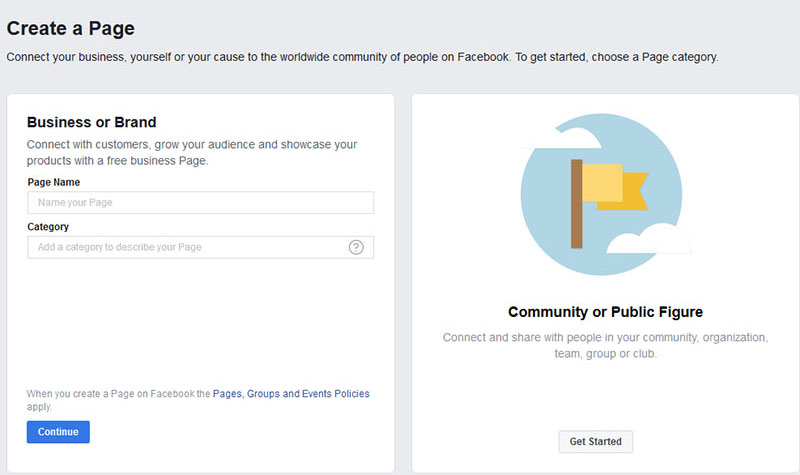Click the white cloud at bottom of flag illustration
800x475 pixels.
coord(649,239)
